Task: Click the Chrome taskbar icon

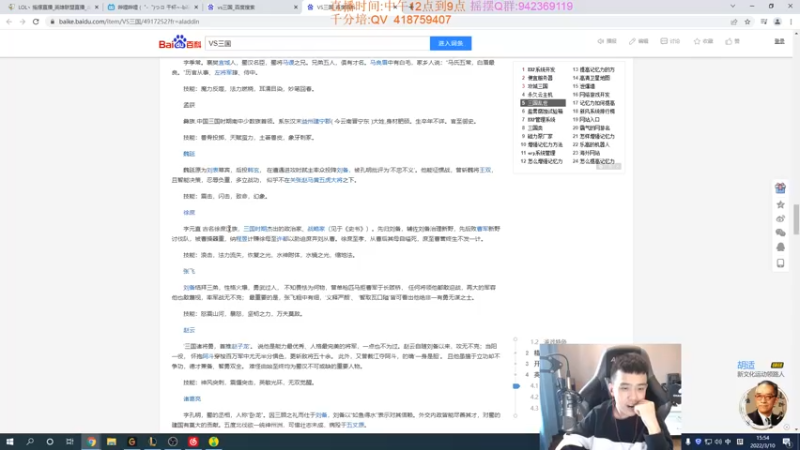Action: click(91, 442)
